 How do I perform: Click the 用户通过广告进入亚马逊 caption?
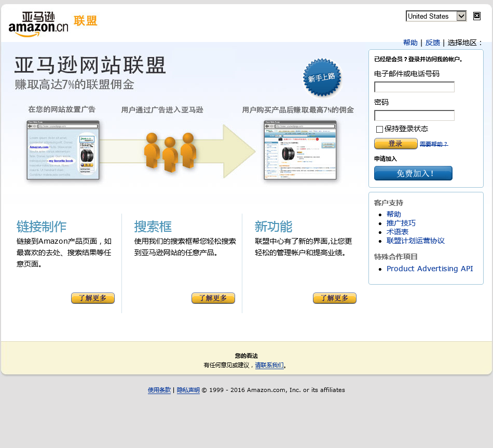pyautogui.click(x=162, y=109)
